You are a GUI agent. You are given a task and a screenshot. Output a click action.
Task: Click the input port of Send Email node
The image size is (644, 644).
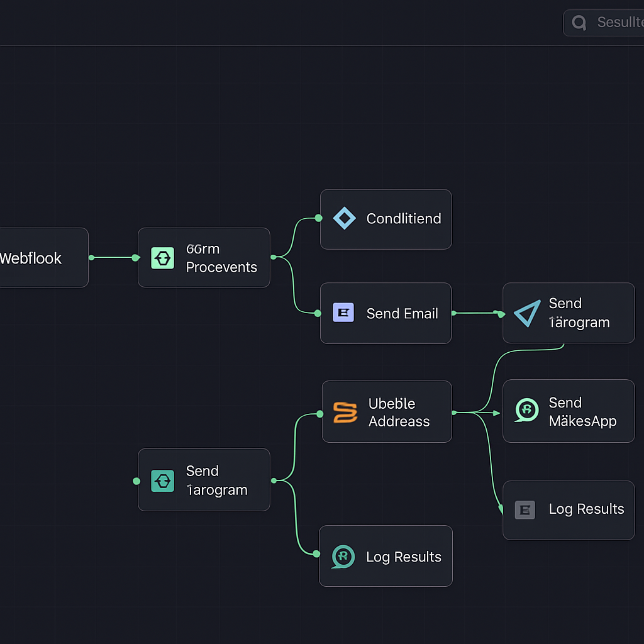(318, 313)
